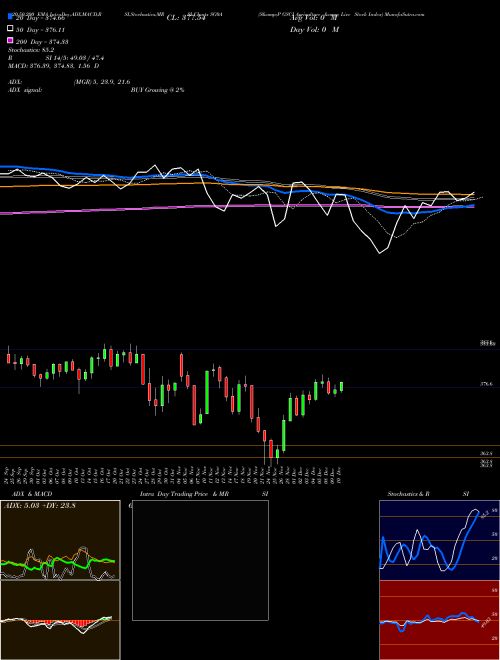Click the Stochastics: 83.2 reading
This screenshot has height=660, width=500.
click(x=31, y=50)
